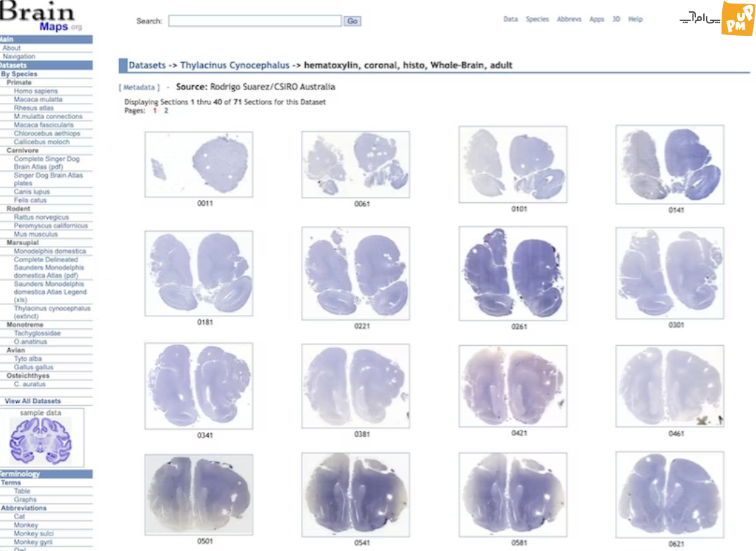Click the Brain Maps logo
The width and height of the screenshot is (756, 551).
tap(41, 17)
